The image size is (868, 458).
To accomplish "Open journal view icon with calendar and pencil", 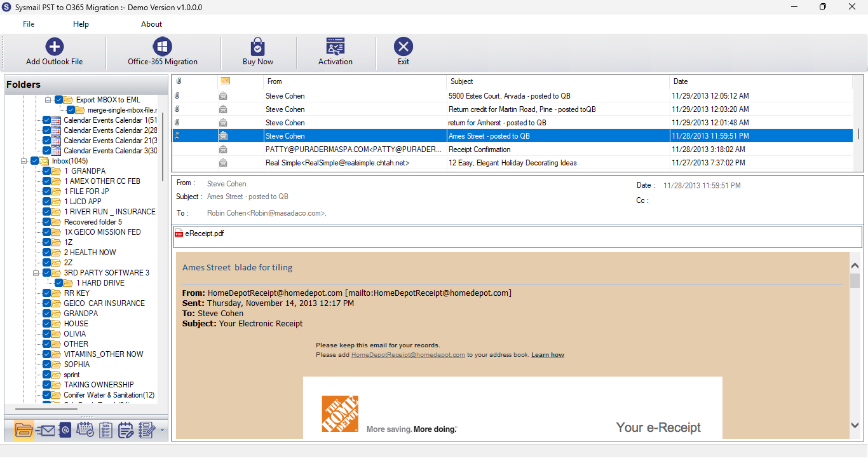I will [126, 430].
